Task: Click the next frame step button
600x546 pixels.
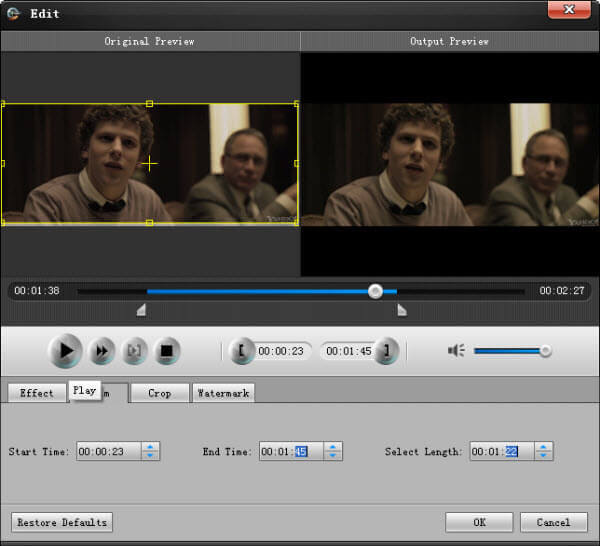Action: (x=134, y=350)
